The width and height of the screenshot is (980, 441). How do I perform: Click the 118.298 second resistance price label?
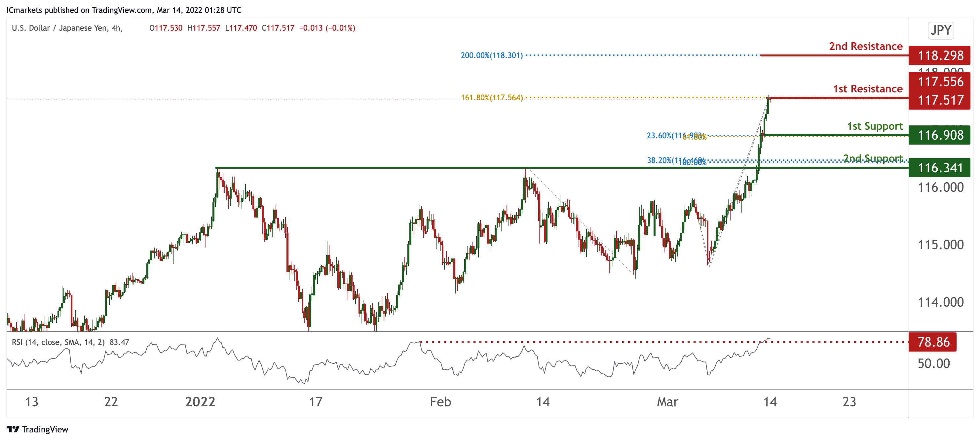[x=940, y=55]
